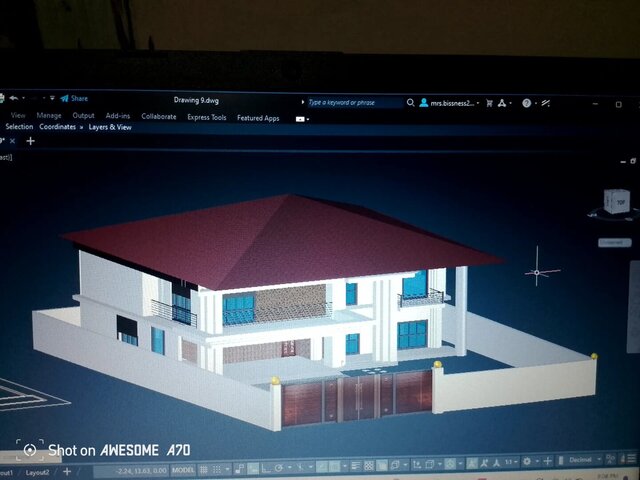Open the Layers & View panel
This screenshot has height=480, width=640.
click(x=110, y=127)
